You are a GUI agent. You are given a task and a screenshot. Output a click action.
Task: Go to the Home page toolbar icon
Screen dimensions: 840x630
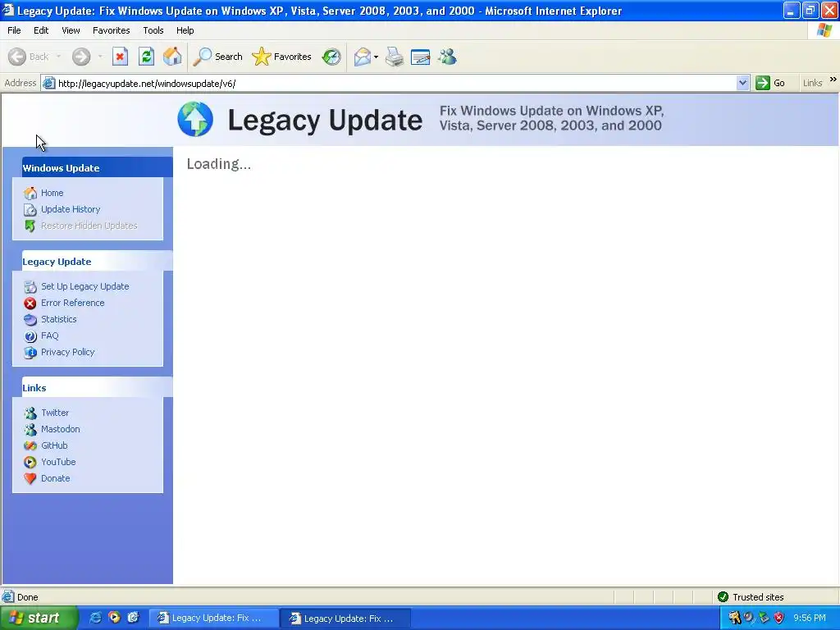(172, 57)
